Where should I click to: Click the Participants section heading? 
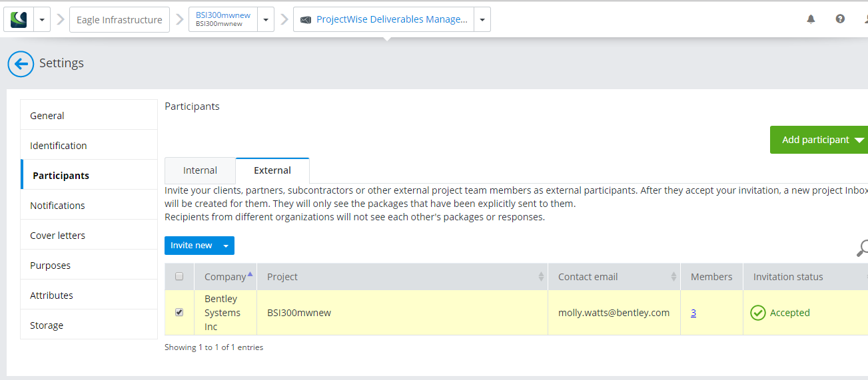[192, 106]
